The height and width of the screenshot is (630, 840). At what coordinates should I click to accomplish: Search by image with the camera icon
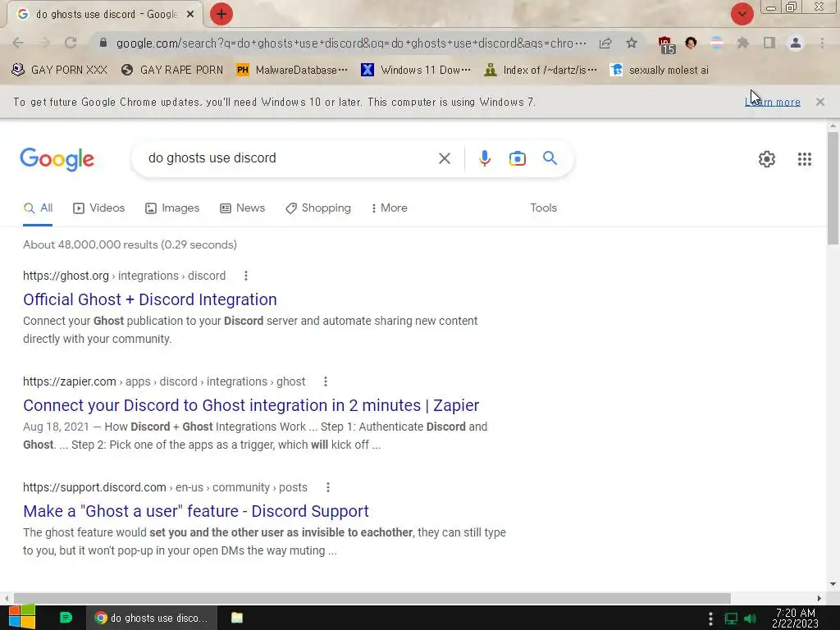[517, 158]
